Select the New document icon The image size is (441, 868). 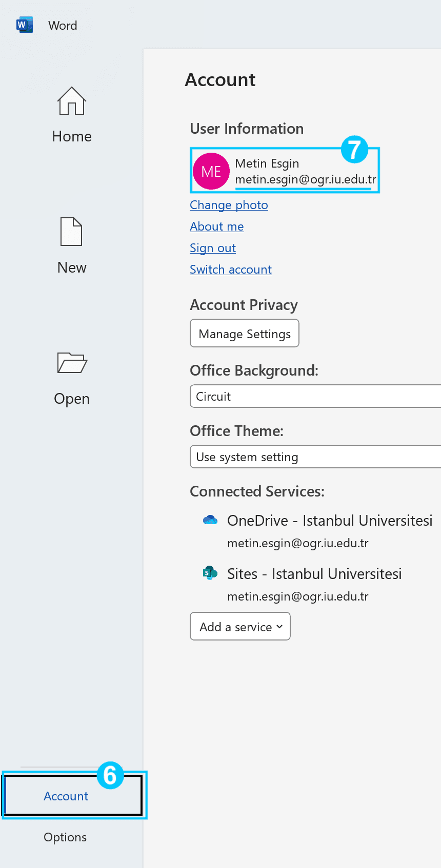pos(71,232)
